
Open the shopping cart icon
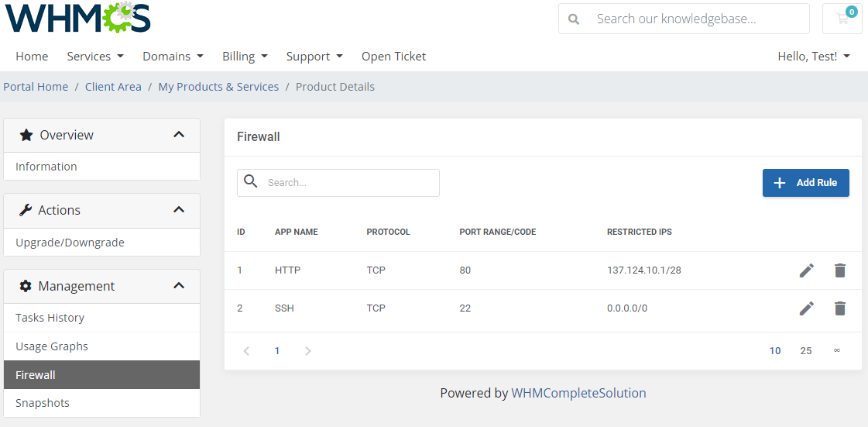(x=842, y=19)
